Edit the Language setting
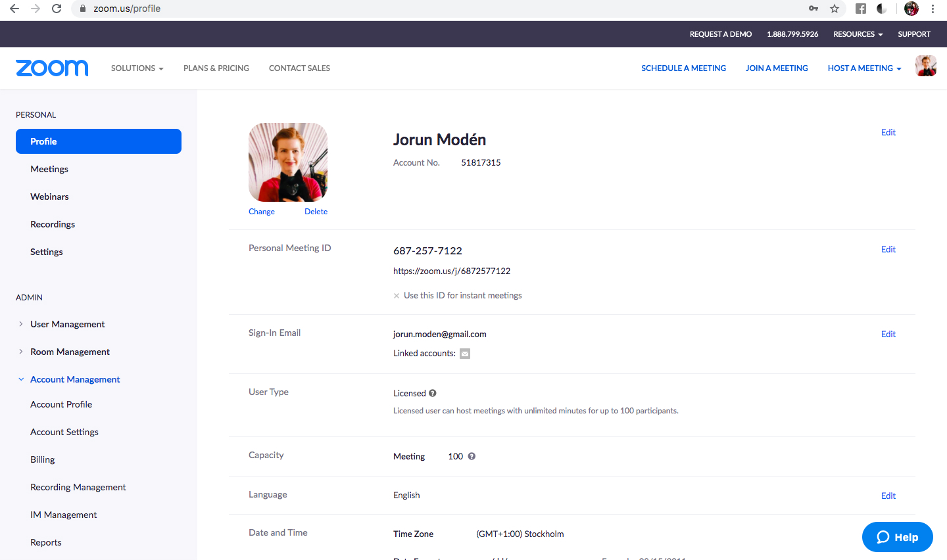 pyautogui.click(x=888, y=496)
